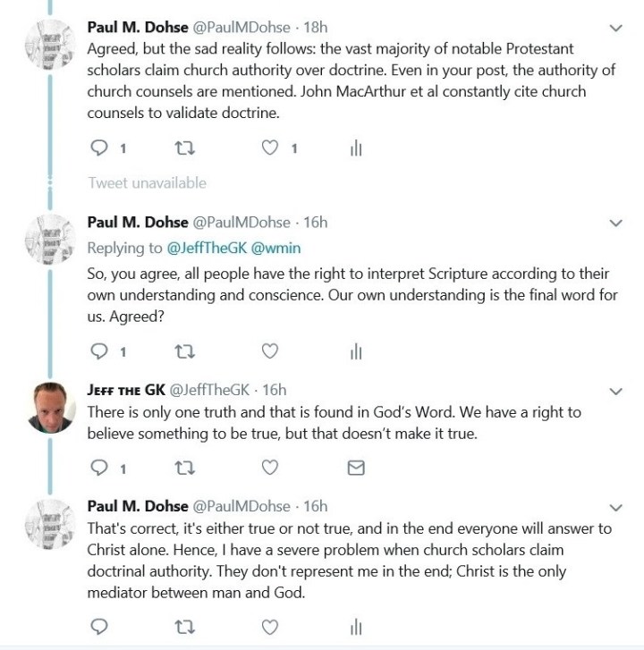The height and width of the screenshot is (650, 644).
Task: View analytics of the last Paul Dohse tweet
Action: pos(355,626)
